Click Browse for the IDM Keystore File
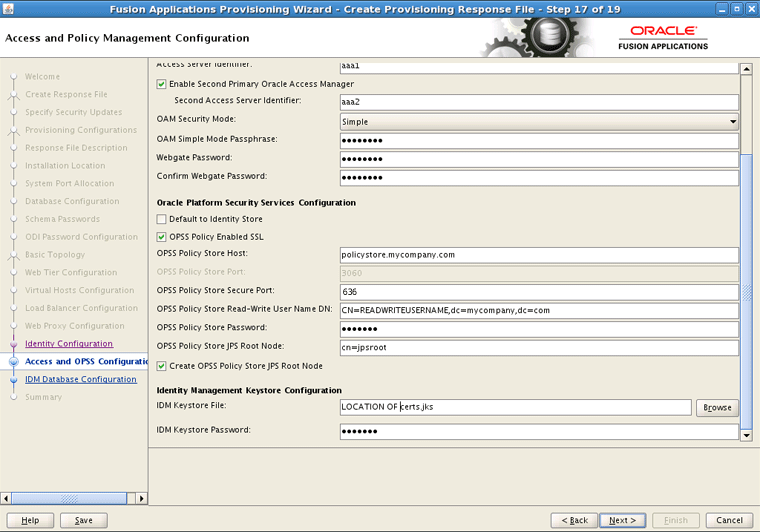The width and height of the screenshot is (760, 532). coord(717,407)
